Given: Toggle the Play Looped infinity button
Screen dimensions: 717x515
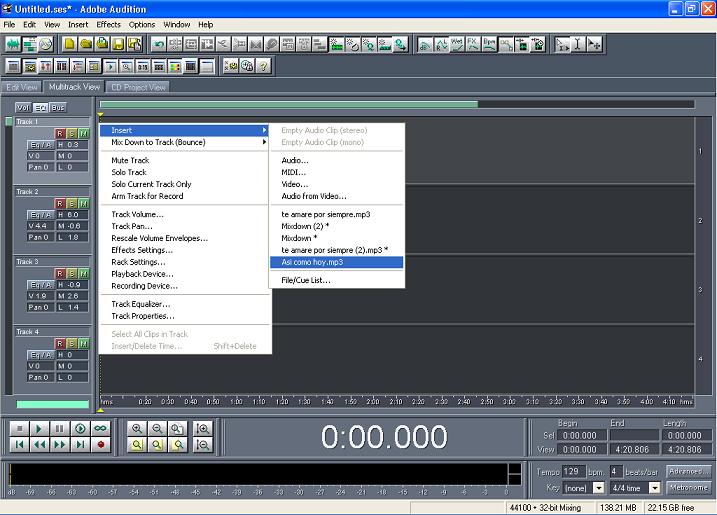Looking at the screenshot, I should click(100, 429).
